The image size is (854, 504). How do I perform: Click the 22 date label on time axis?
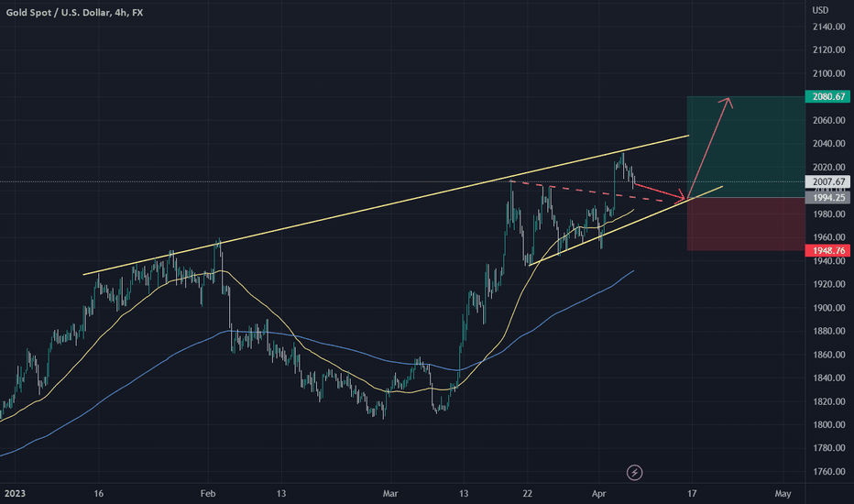(527, 494)
